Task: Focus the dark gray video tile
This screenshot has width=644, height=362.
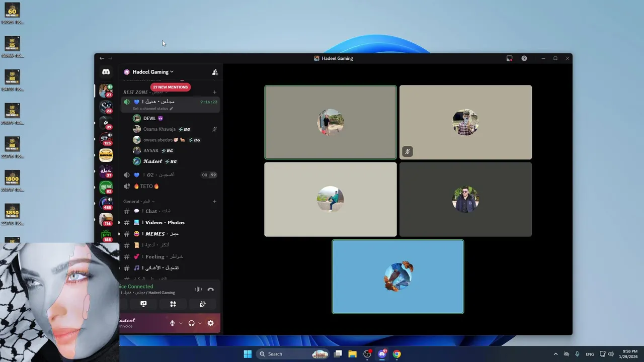Action: point(465,199)
